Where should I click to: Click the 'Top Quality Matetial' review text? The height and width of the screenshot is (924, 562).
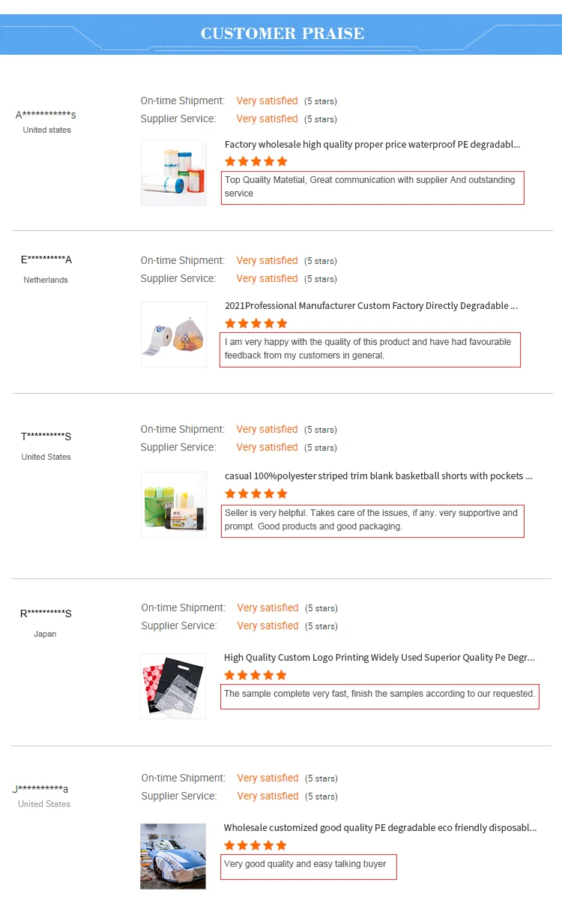(x=372, y=187)
